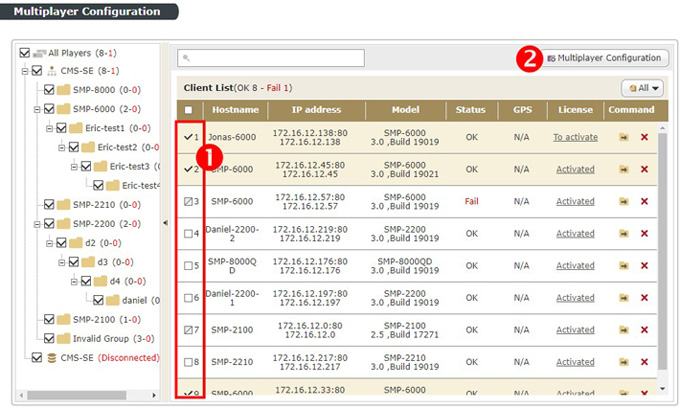Collapse the Eric-test3 tree node

[x=74, y=166]
